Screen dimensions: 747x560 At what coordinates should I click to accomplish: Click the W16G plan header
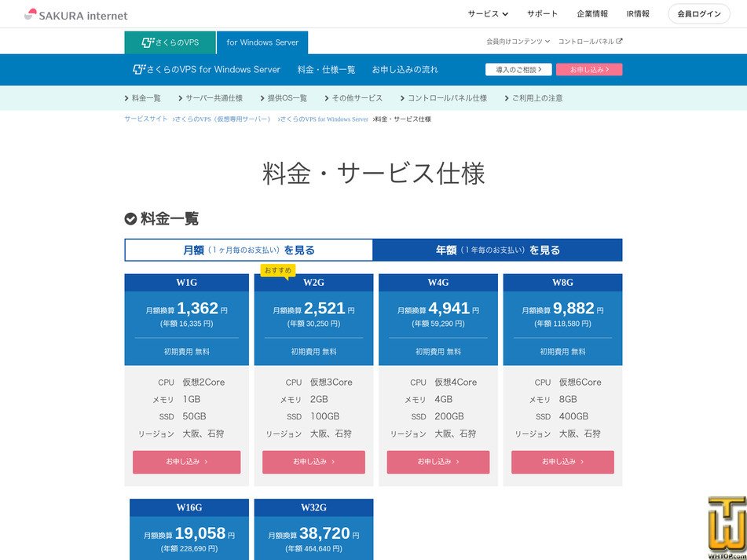pos(189,507)
